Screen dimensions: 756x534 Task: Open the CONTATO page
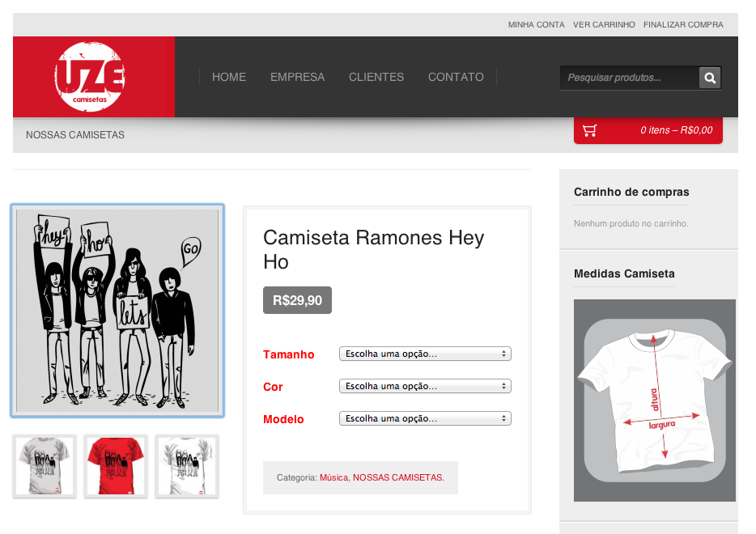pyautogui.click(x=456, y=77)
